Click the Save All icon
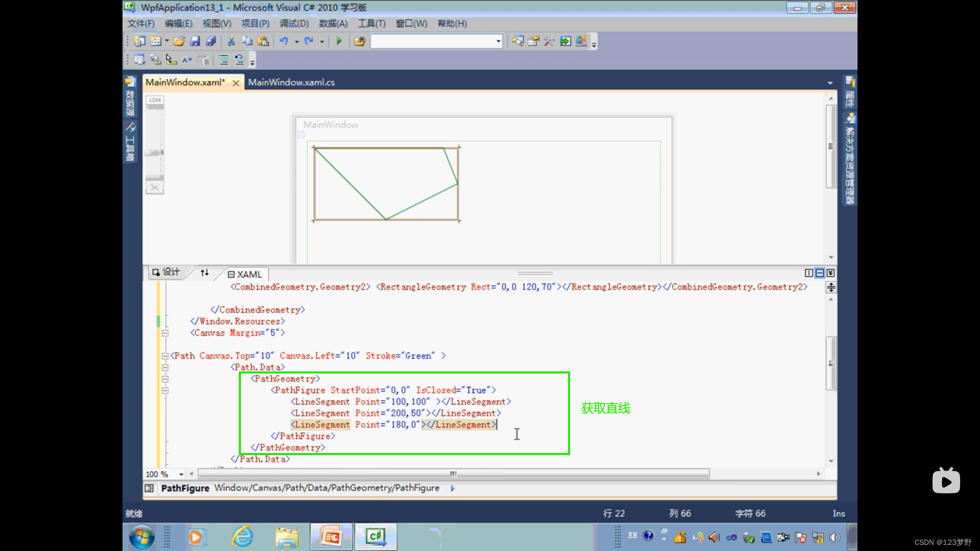This screenshot has width=980, height=551. (211, 41)
